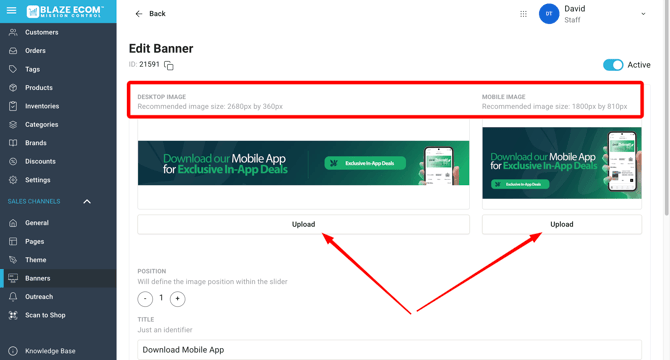Upload a new desktop image
Viewport: 670px width, 360px height.
303,224
